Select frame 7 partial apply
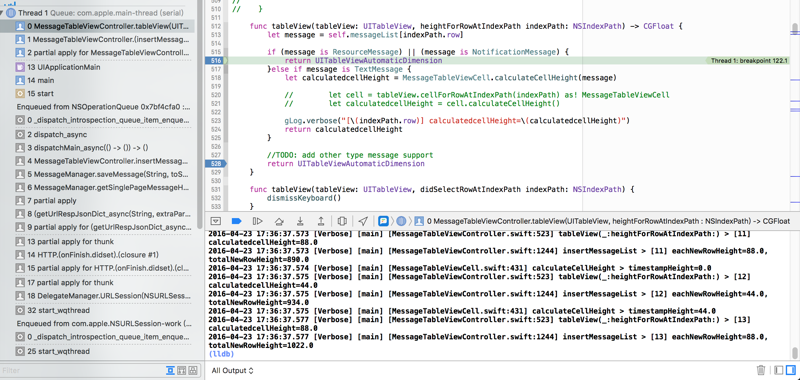 coord(97,200)
